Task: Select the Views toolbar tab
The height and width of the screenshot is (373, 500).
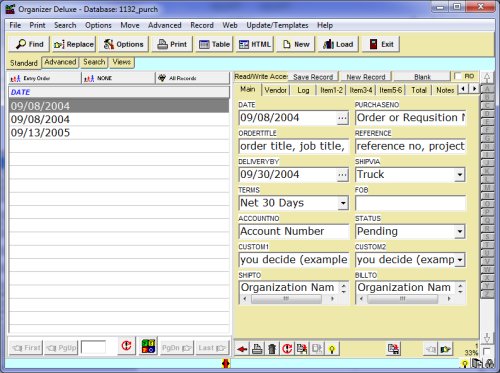Action: 122,62
